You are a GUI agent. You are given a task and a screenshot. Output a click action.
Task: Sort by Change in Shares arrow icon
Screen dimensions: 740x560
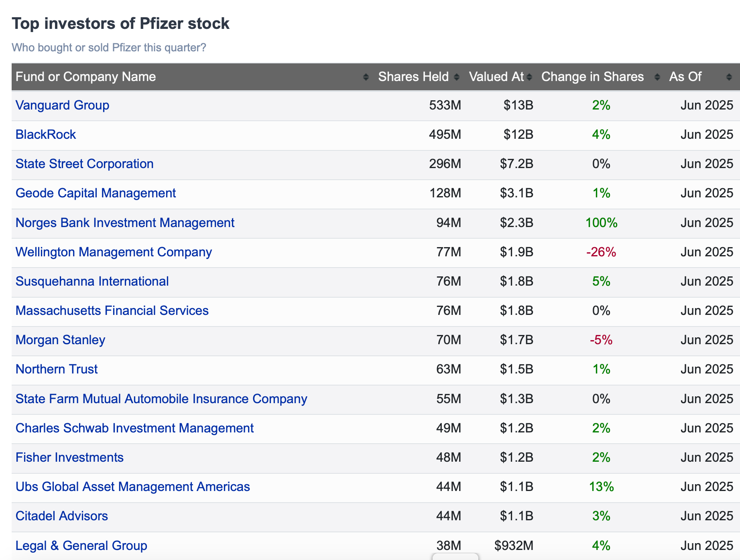point(657,77)
